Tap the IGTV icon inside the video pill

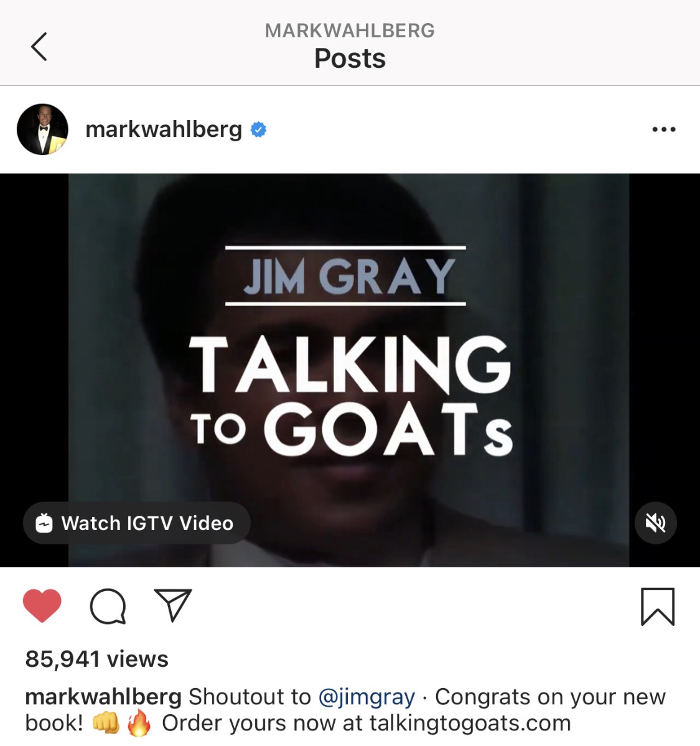[x=44, y=523]
